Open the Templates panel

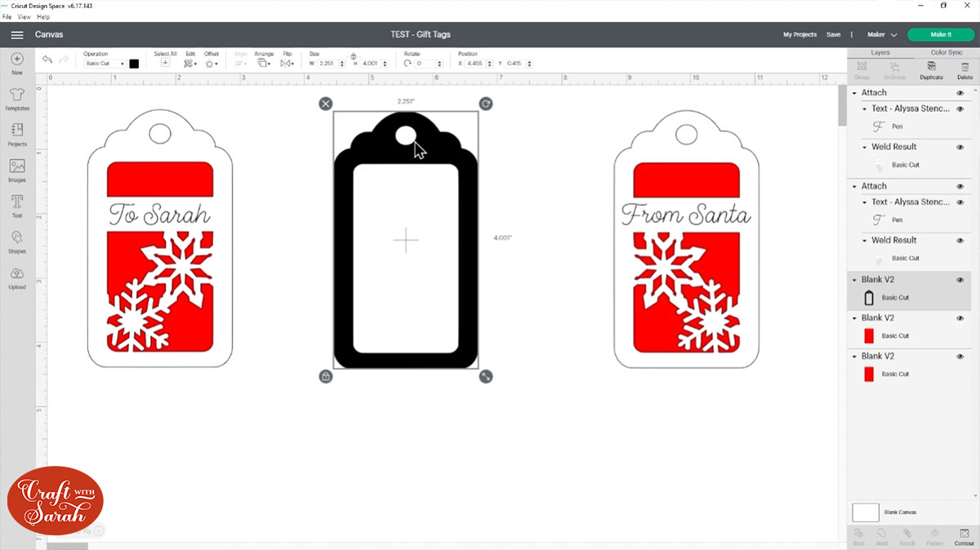(17, 99)
